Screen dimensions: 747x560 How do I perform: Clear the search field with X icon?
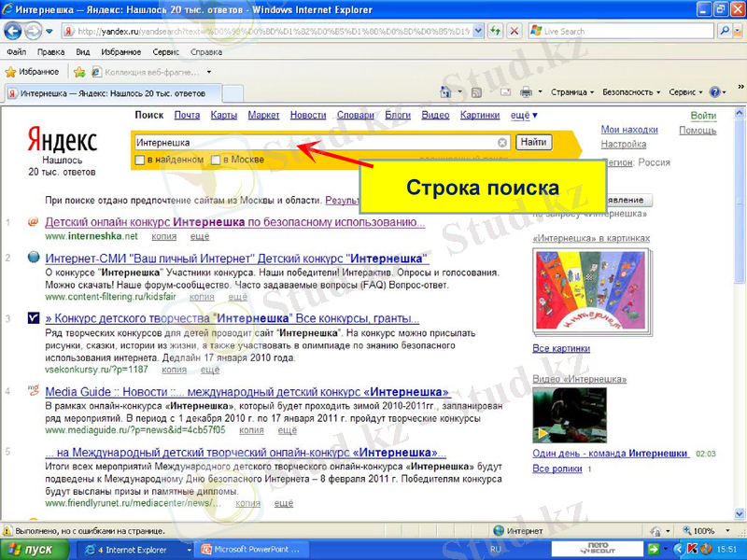coord(502,143)
